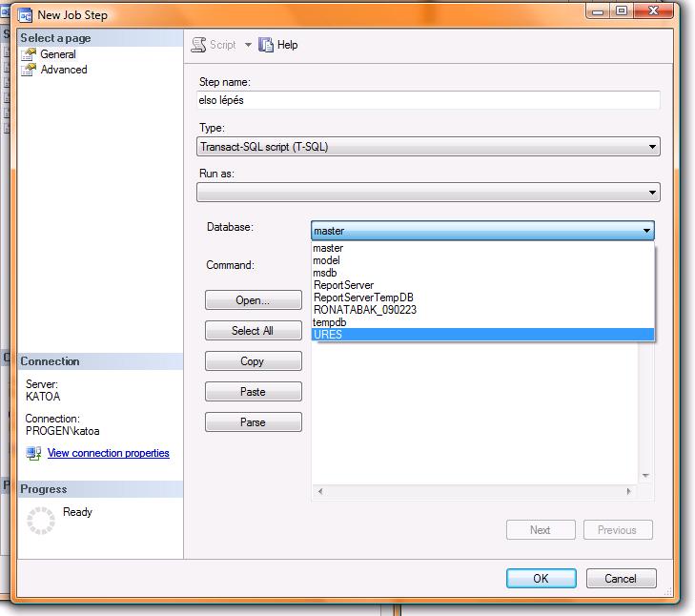Click the Help book icon
The image size is (695, 616).
coord(266,45)
